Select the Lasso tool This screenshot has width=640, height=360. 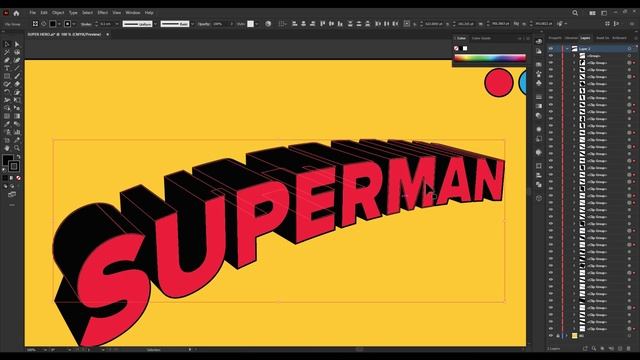[17, 52]
